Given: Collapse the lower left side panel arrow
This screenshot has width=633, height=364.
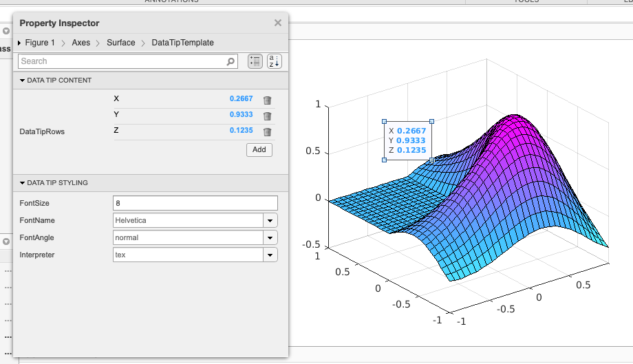Looking at the screenshot, I should click(x=6, y=242).
